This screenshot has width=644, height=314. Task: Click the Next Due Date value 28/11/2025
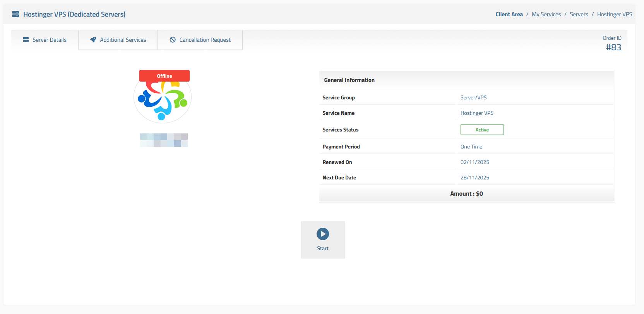[x=475, y=177]
